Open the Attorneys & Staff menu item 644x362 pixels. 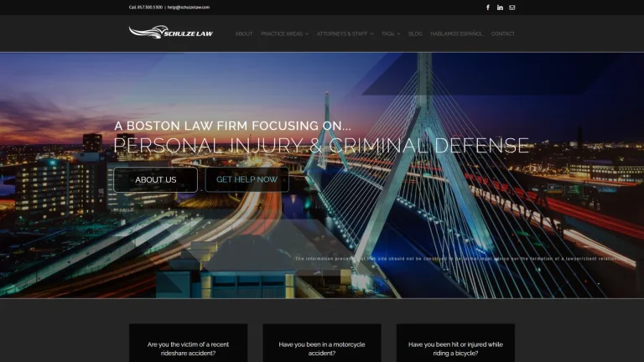pyautogui.click(x=342, y=34)
